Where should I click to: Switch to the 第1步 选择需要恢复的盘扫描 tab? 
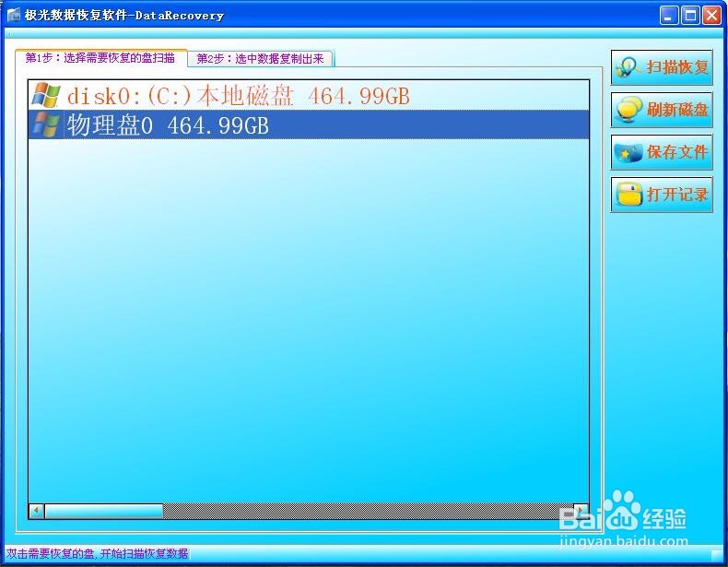pyautogui.click(x=101, y=58)
